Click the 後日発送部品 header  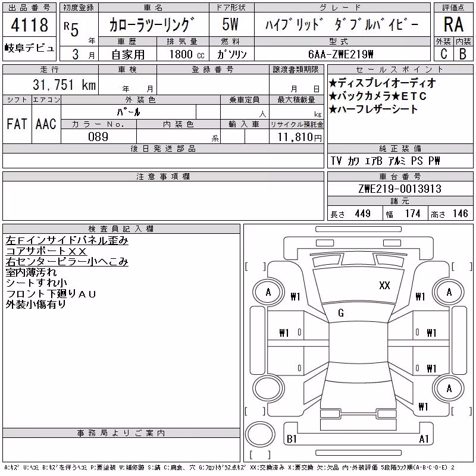pyautogui.click(x=163, y=148)
